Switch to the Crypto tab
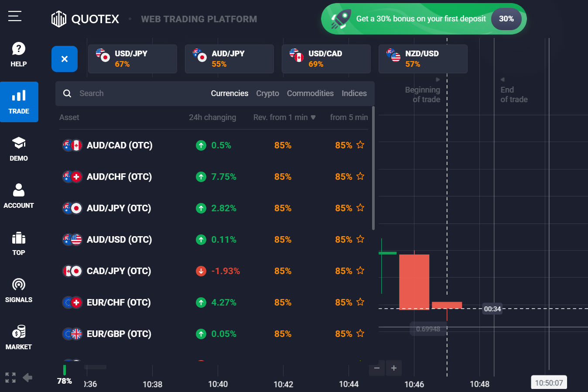Viewport: 588px width, 392px height. coord(267,93)
